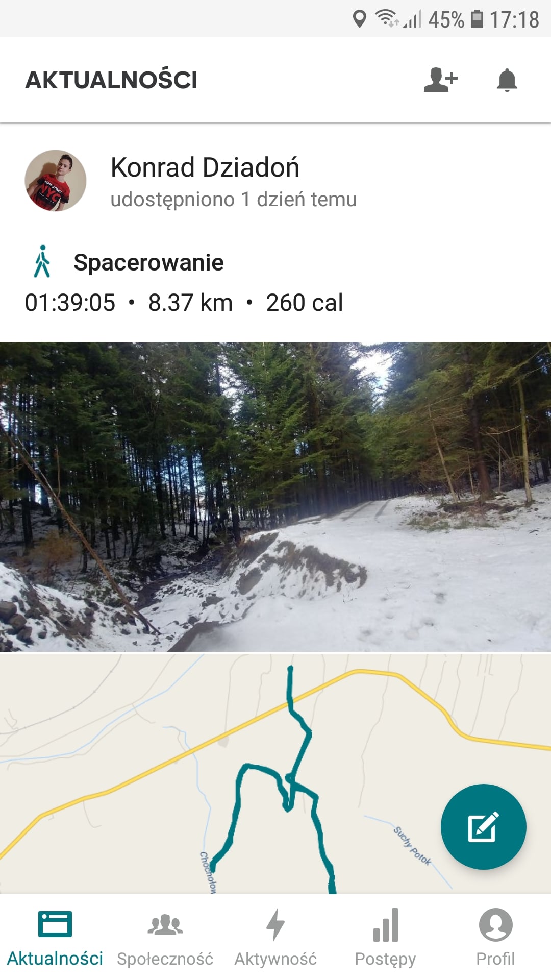Switch to the Aktywność tab
This screenshot has width=551, height=980.
point(275,937)
